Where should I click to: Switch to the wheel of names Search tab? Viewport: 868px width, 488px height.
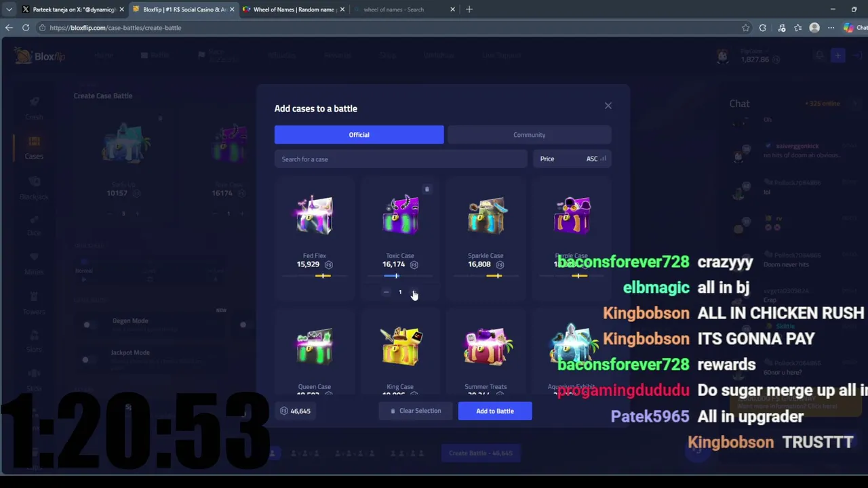coord(405,9)
